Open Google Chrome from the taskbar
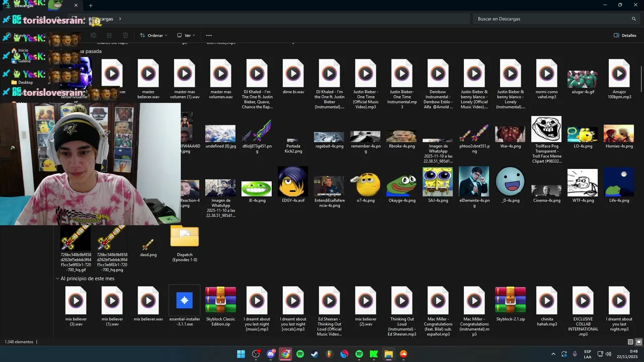This screenshot has width=644, height=362. coord(285,354)
